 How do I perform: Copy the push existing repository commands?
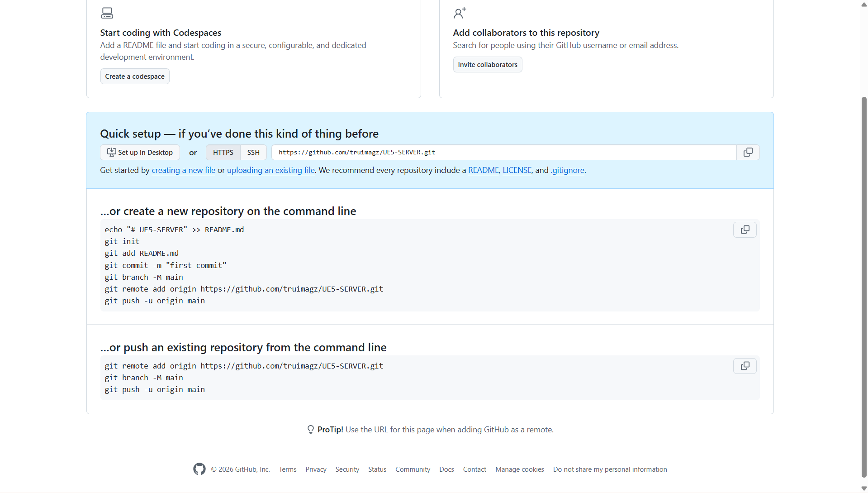pos(745,366)
